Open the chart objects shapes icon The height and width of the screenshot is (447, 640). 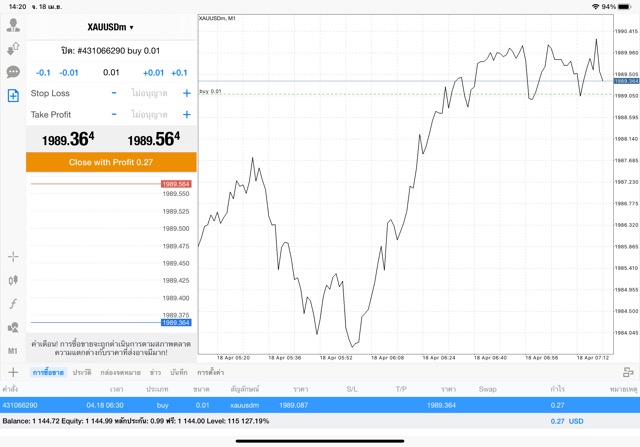click(13, 327)
